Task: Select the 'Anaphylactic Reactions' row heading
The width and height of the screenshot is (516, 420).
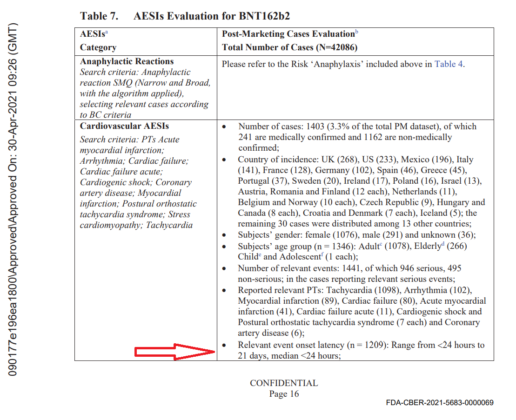Action: click(127, 61)
